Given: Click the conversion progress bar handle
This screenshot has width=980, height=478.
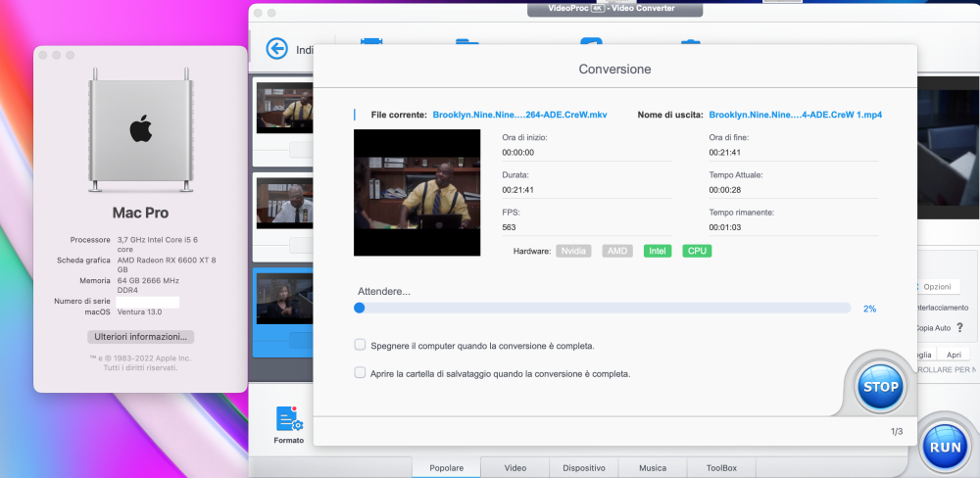Looking at the screenshot, I should tap(360, 308).
